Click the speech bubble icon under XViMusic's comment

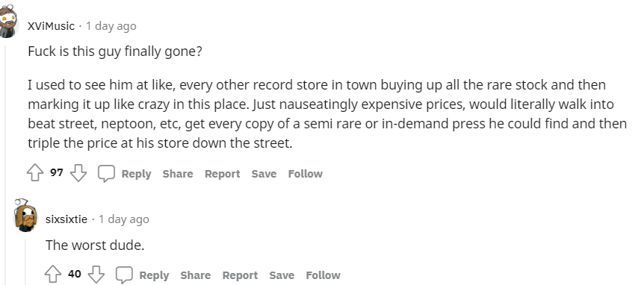point(106,174)
